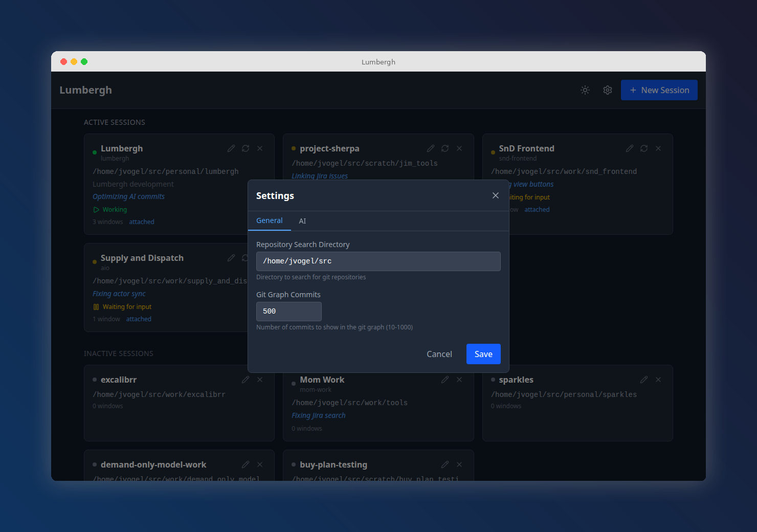Toggle the theme with the sun icon
Viewport: 757px width, 532px height.
pyautogui.click(x=585, y=90)
